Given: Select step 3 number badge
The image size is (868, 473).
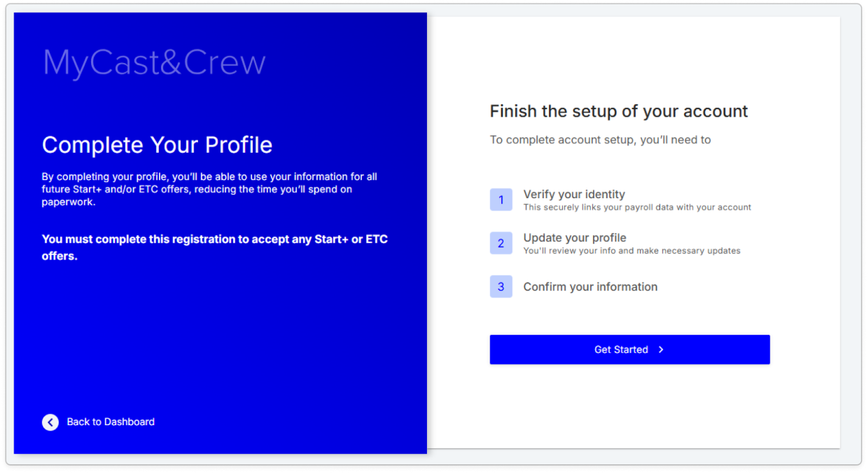Looking at the screenshot, I should [x=501, y=287].
